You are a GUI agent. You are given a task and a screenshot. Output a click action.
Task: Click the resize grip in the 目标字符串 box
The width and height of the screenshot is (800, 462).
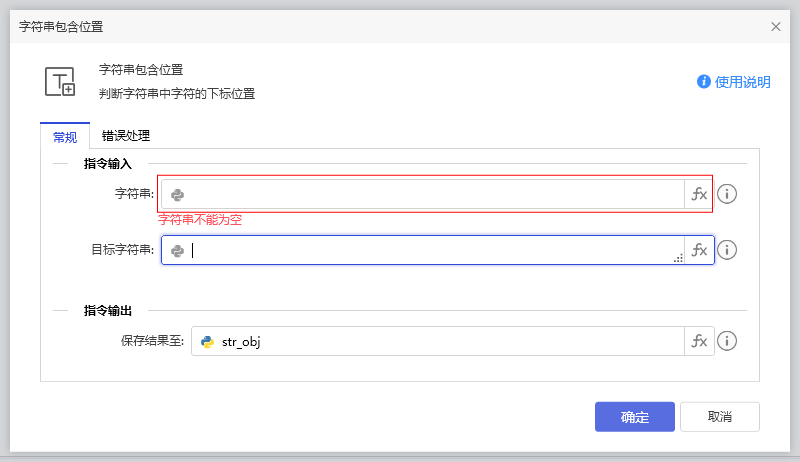tap(678, 258)
